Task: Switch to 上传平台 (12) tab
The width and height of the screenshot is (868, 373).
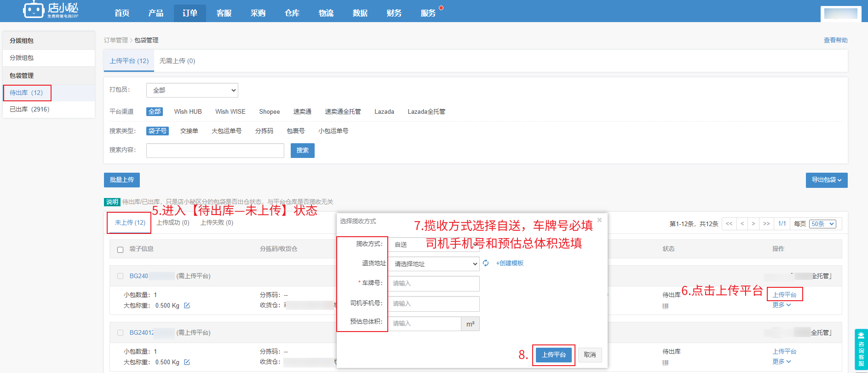Action: (129, 61)
